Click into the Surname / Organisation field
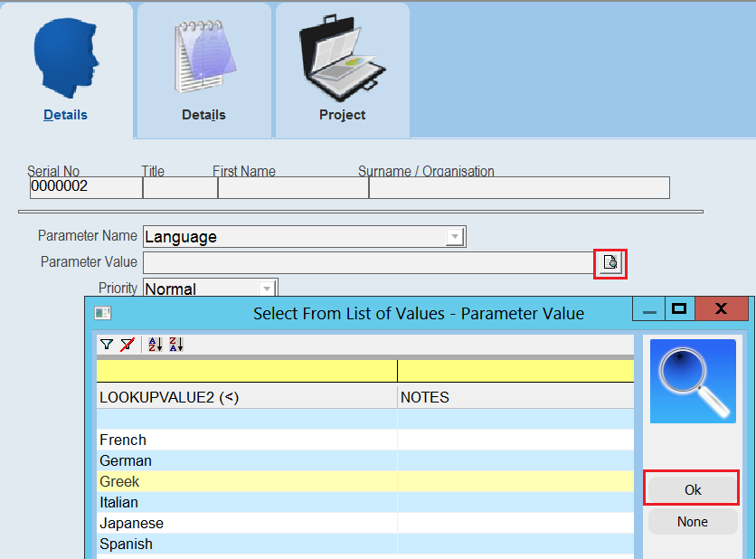Screen dimensions: 756x559 (x=519, y=187)
